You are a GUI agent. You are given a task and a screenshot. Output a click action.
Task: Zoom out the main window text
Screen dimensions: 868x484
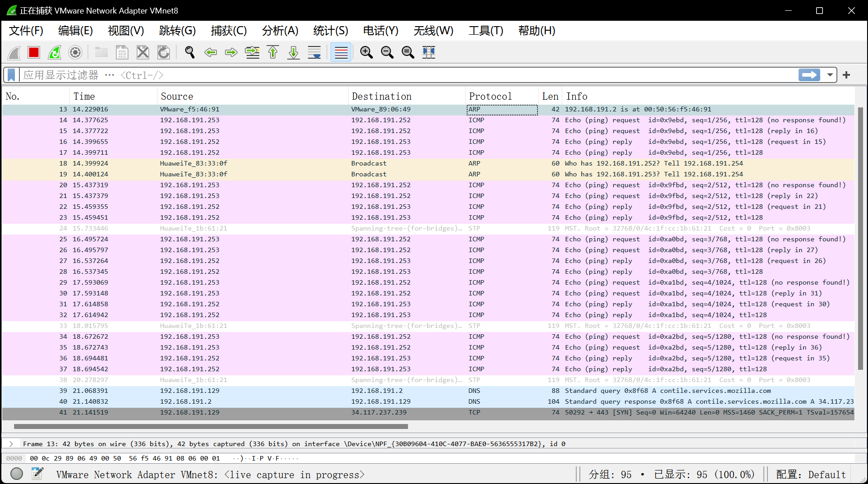387,53
